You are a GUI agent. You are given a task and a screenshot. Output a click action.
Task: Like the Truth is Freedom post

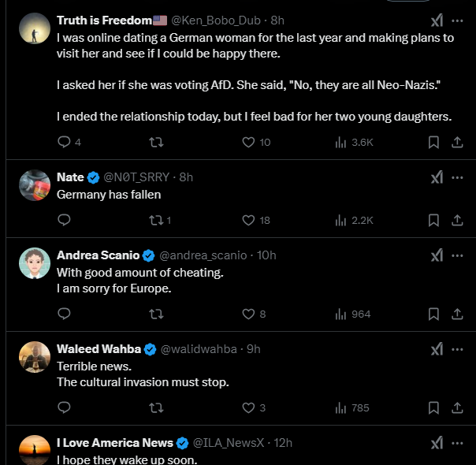pos(248,142)
